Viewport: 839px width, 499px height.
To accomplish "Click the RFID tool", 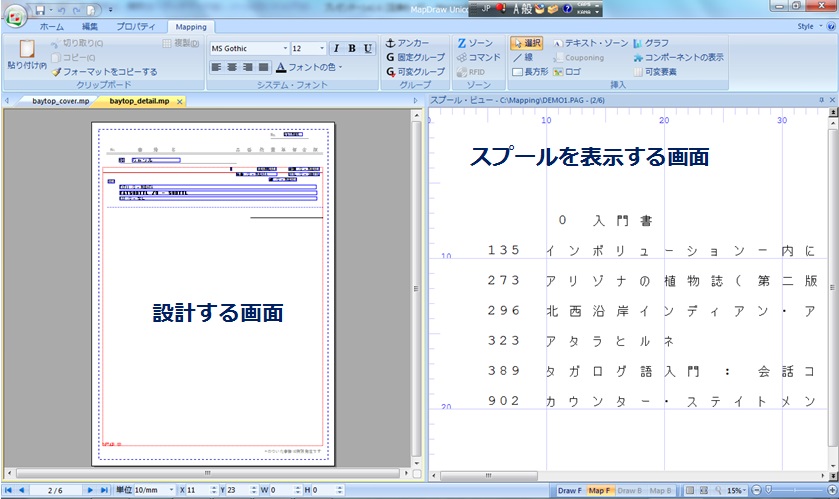I will [471, 72].
